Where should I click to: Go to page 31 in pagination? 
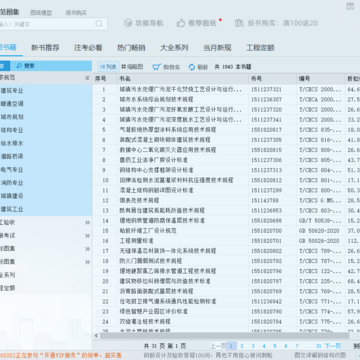(319, 346)
